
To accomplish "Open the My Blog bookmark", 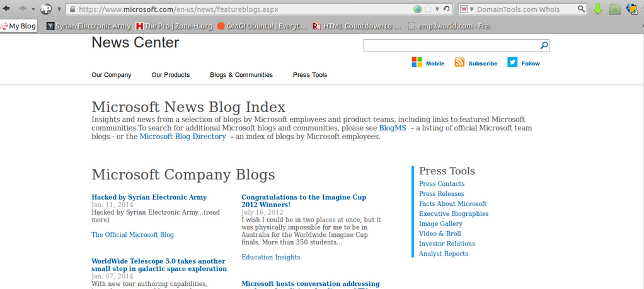I will [x=18, y=26].
